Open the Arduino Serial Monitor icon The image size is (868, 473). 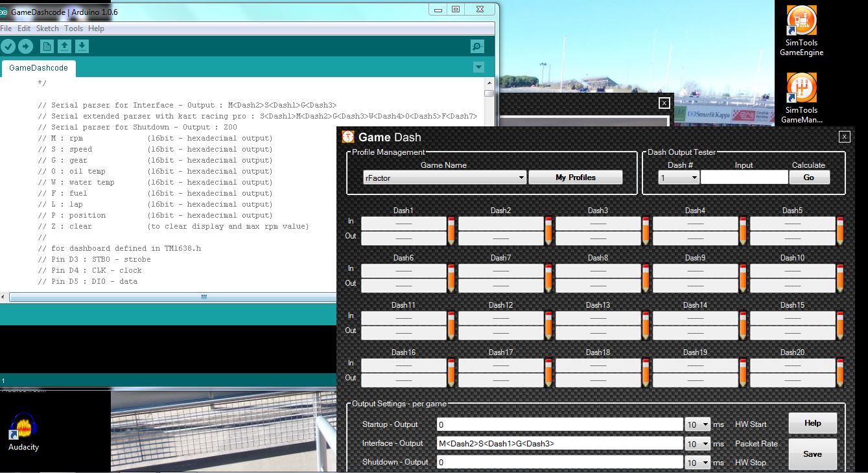tap(478, 46)
